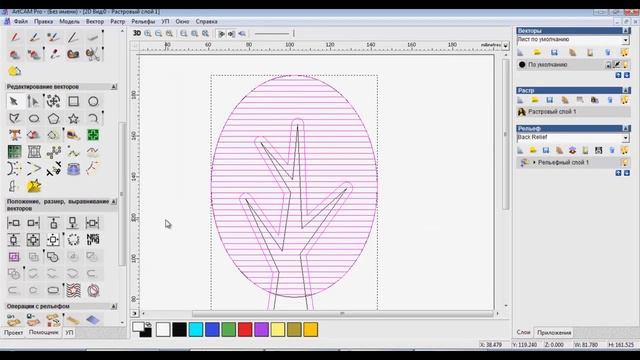Collapse Положение, размер, выравнивание section
Image resolution: width=640 pixels, height=360 pixels.
point(114,202)
